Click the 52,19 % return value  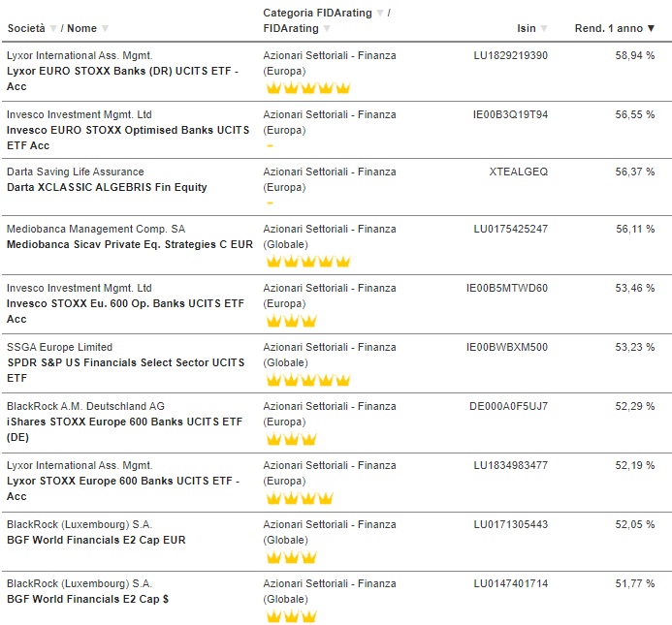(635, 466)
